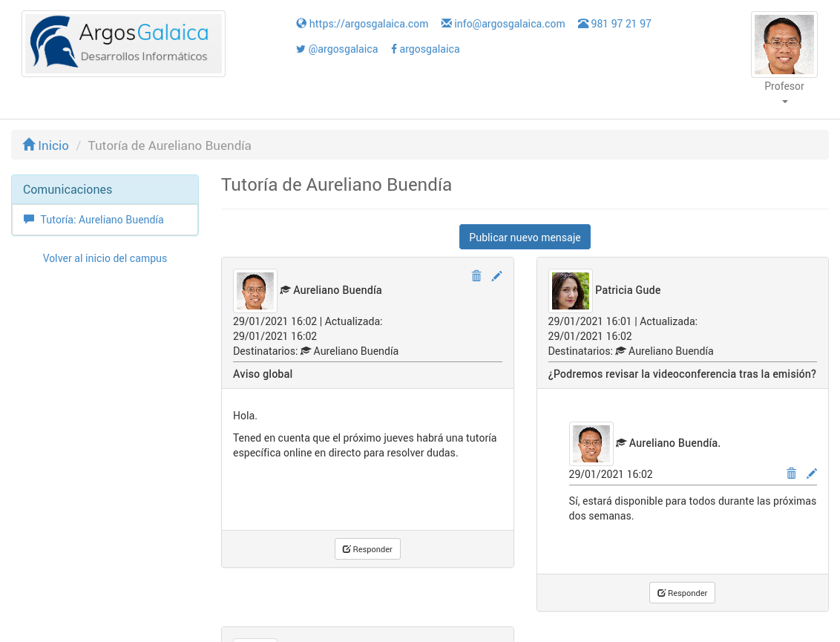Click Responder under Patricia Gude's message
This screenshot has width=840, height=642.
[x=682, y=593]
